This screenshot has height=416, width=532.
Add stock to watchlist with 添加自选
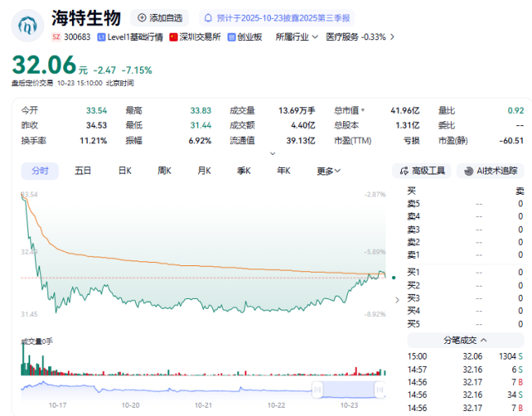pos(159,17)
